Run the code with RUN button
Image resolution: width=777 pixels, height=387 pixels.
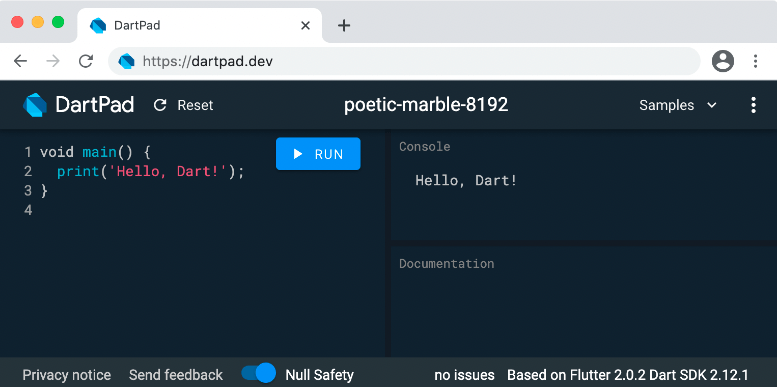pos(318,154)
